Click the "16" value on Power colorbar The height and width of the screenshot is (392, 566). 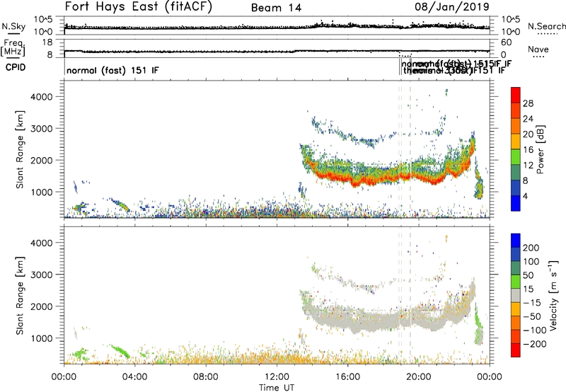pyautogui.click(x=528, y=150)
